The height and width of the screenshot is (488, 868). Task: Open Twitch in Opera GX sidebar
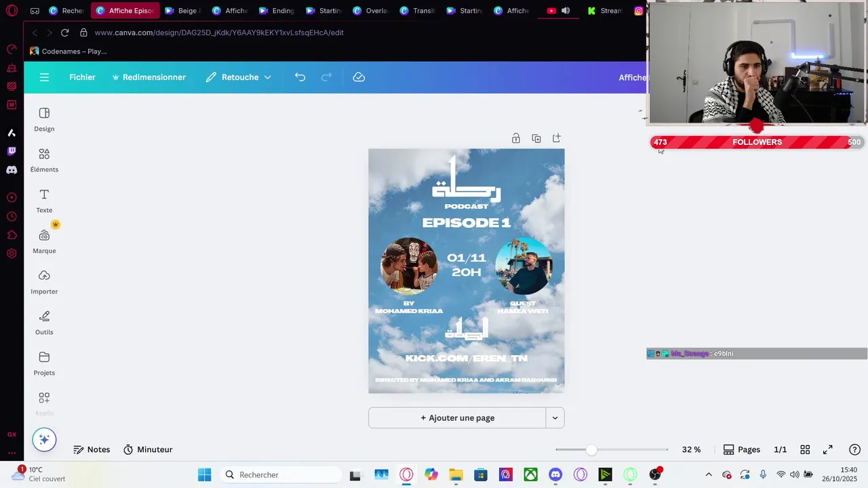[x=12, y=151]
